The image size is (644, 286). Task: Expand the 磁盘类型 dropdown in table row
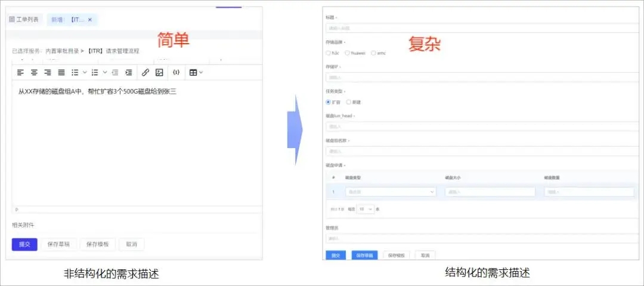390,192
